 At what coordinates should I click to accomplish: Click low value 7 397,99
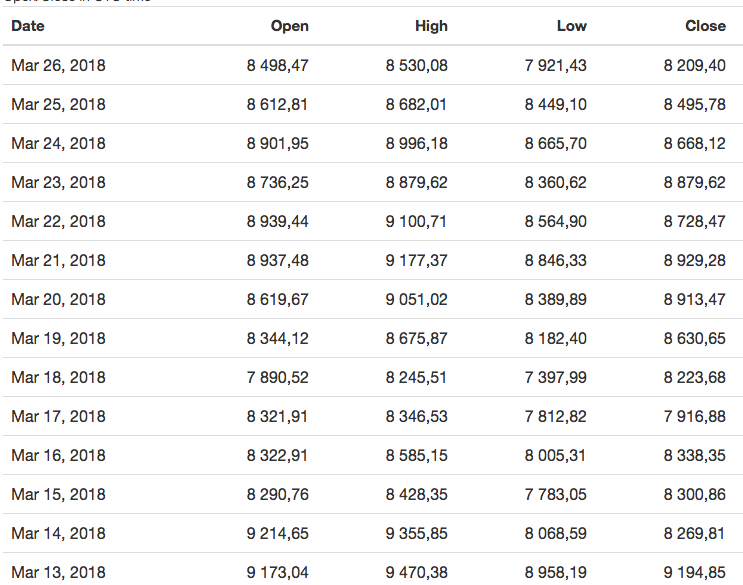click(x=555, y=377)
